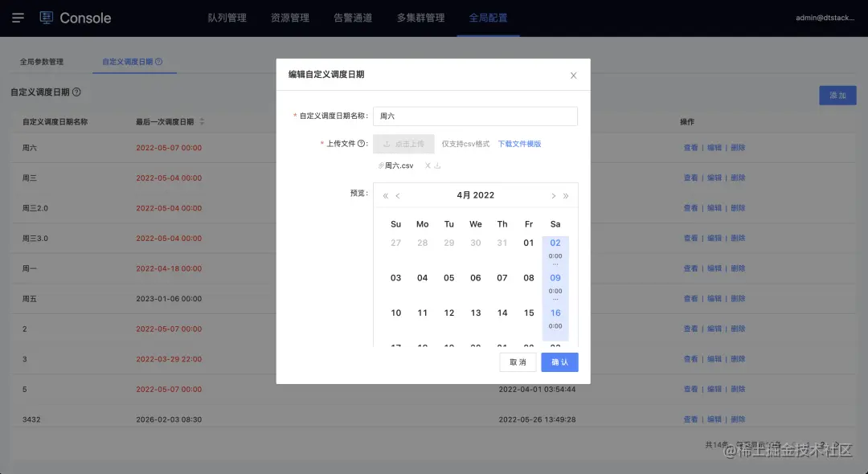Viewport: 868px width, 474px height.
Task: Click 2022-05-26 13:49:28 timestamp cell
Action: pyautogui.click(x=537, y=419)
